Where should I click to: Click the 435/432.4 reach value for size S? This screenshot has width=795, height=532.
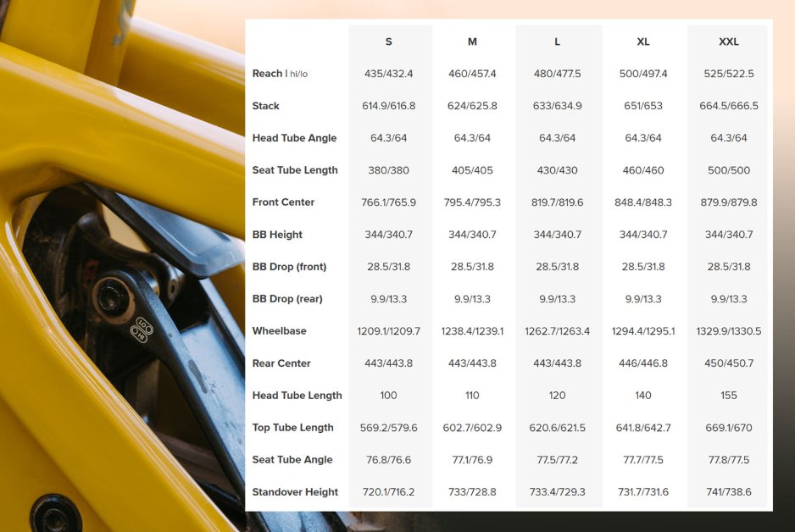(388, 74)
